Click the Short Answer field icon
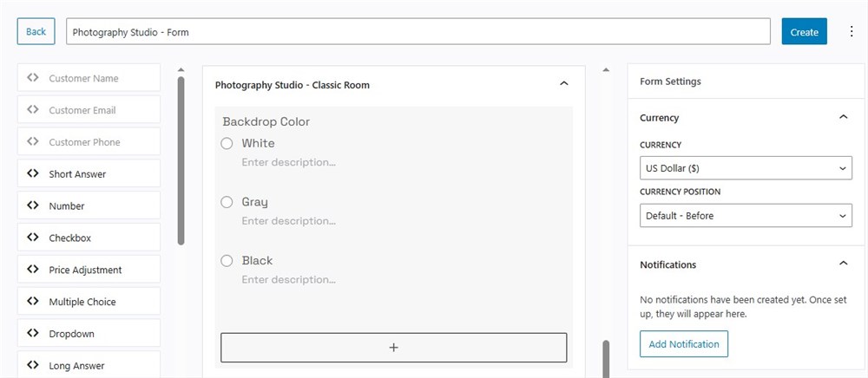The height and width of the screenshot is (378, 868). pos(33,173)
